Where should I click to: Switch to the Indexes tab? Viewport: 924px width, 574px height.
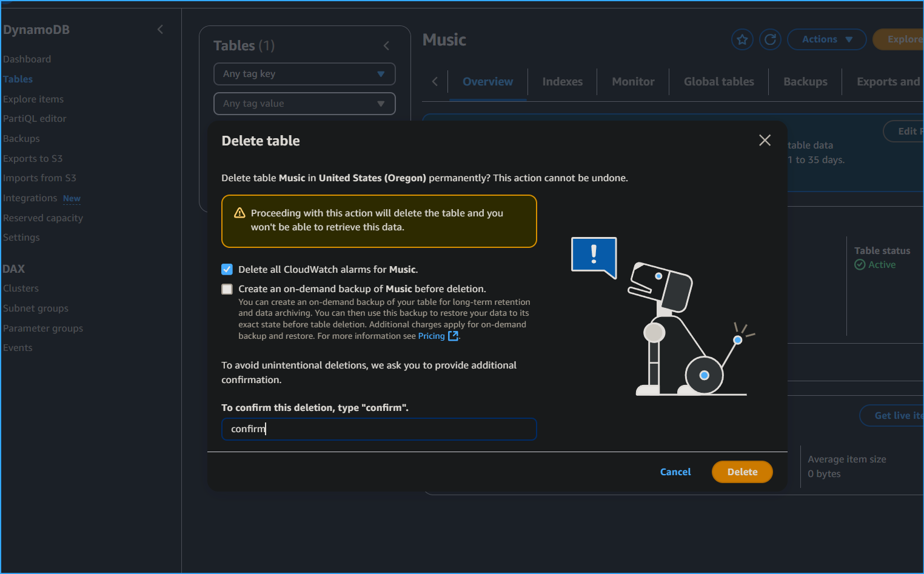click(562, 82)
